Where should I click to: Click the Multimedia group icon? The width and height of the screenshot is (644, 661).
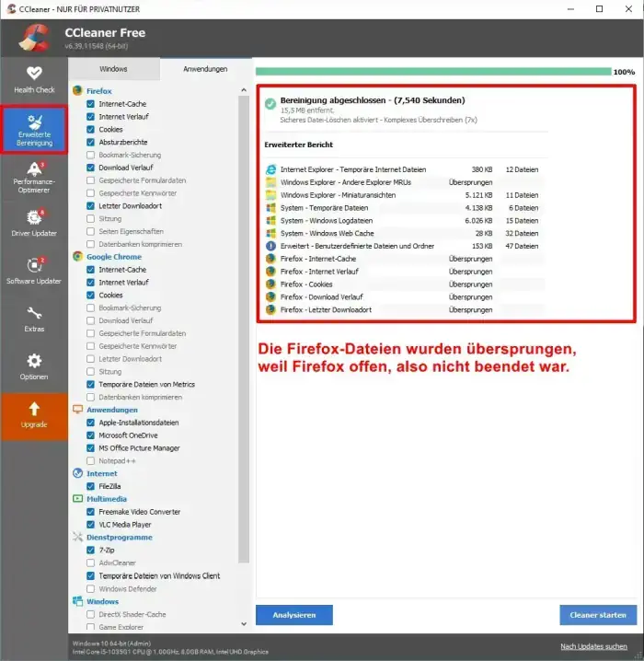(77, 499)
